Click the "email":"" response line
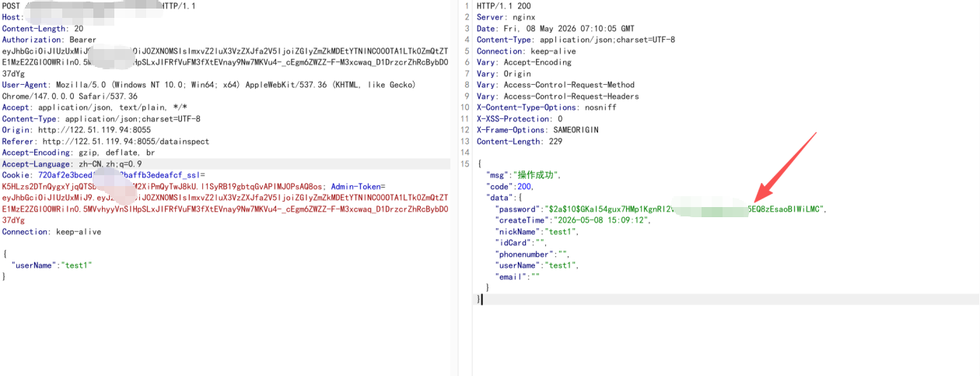 [517, 276]
